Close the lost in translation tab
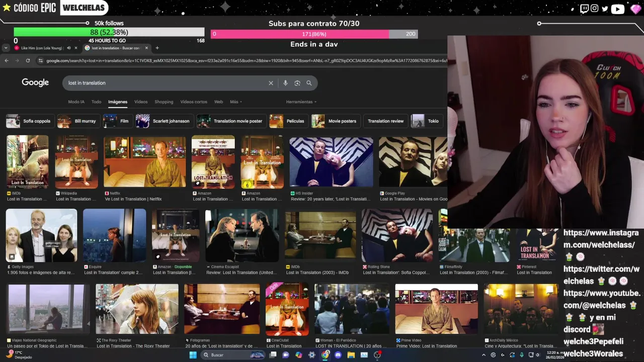This screenshot has width=644, height=362. point(146,48)
